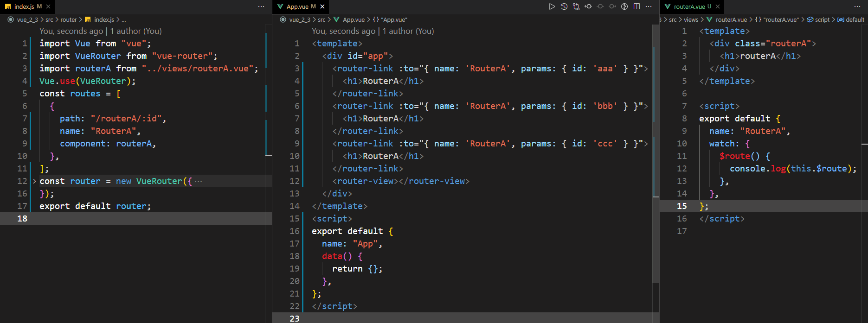Click the plain commit-node icon beside previous revision
Viewport: 868px width, 323px height.
[600, 6]
